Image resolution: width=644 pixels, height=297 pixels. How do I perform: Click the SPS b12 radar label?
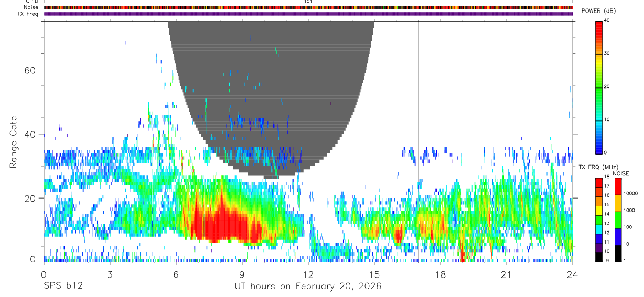pyautogui.click(x=62, y=286)
